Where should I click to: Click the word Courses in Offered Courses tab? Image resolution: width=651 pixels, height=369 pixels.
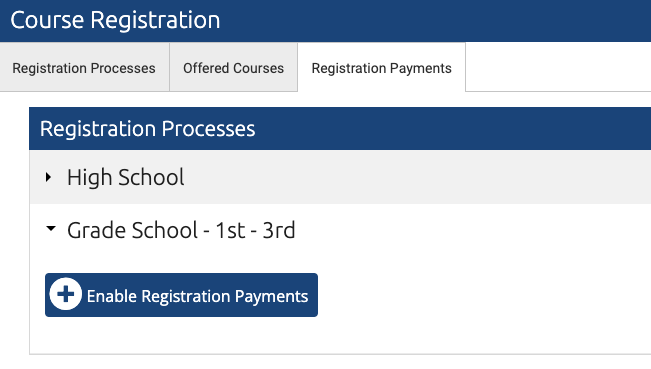point(258,68)
